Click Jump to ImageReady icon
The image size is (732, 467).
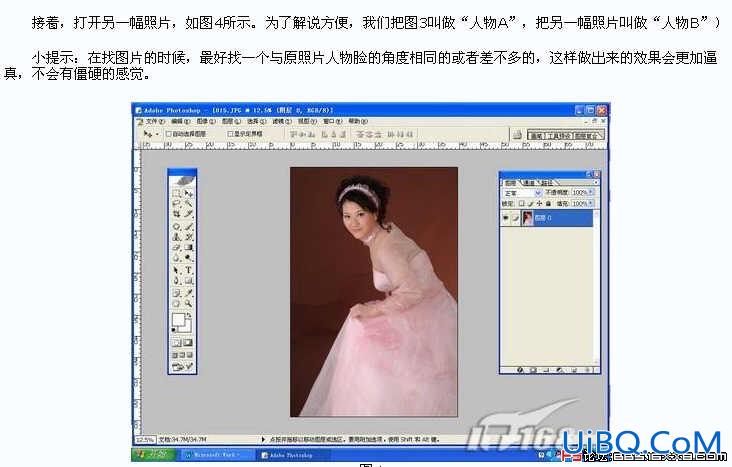[x=182, y=367]
